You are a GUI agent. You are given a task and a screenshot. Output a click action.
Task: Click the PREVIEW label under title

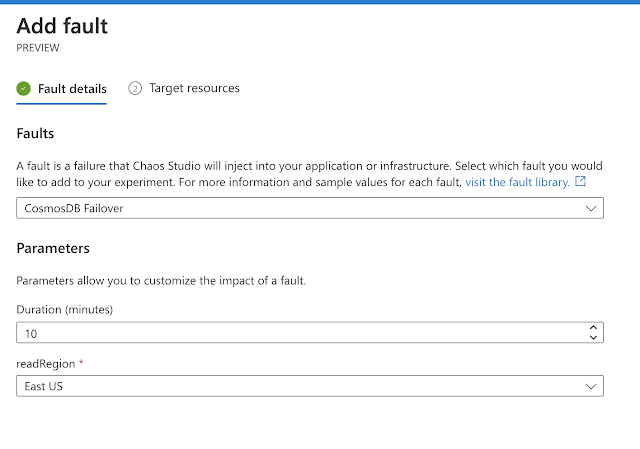(37, 47)
